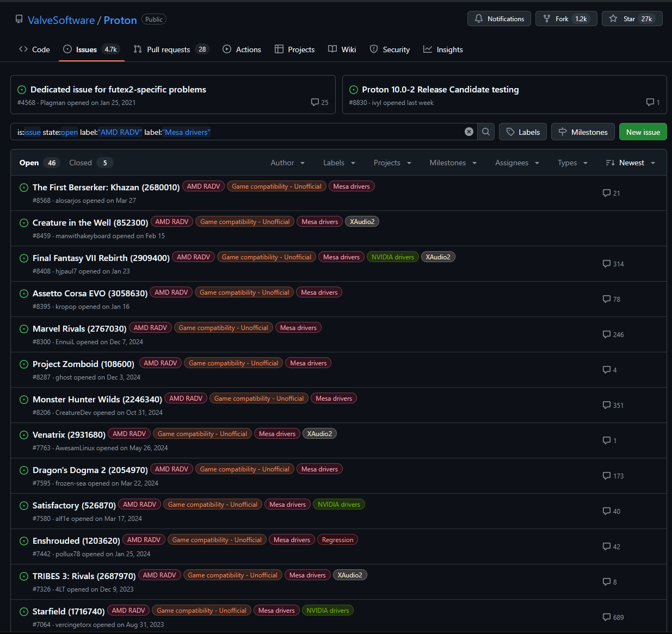Screen dimensions: 672x634
Task: Switch to the Security tab
Action: pyautogui.click(x=390, y=49)
